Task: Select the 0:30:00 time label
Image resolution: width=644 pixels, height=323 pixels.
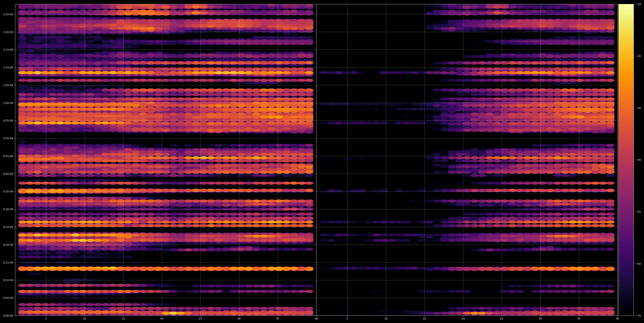Action: pos(8,209)
